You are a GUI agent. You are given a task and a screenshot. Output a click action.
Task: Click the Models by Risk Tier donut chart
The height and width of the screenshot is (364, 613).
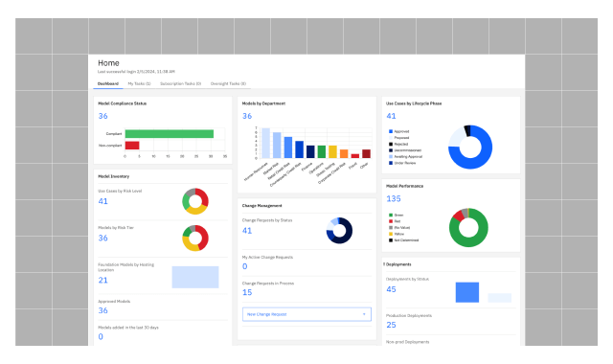click(195, 239)
